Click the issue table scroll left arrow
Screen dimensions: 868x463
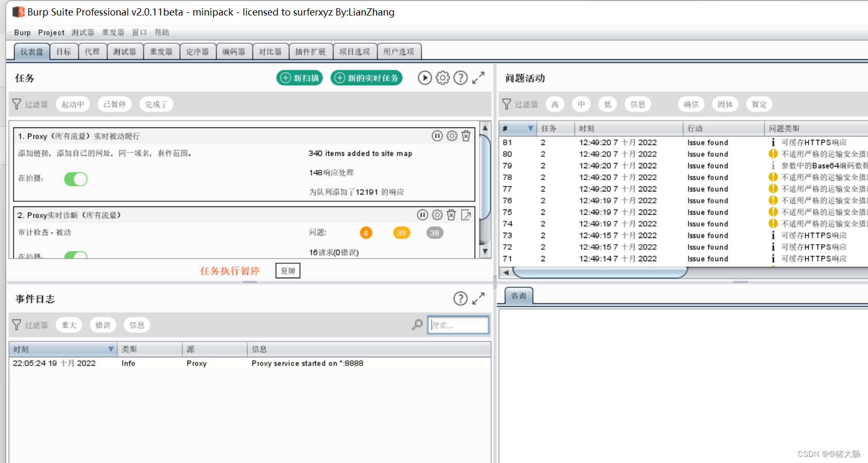pos(506,272)
